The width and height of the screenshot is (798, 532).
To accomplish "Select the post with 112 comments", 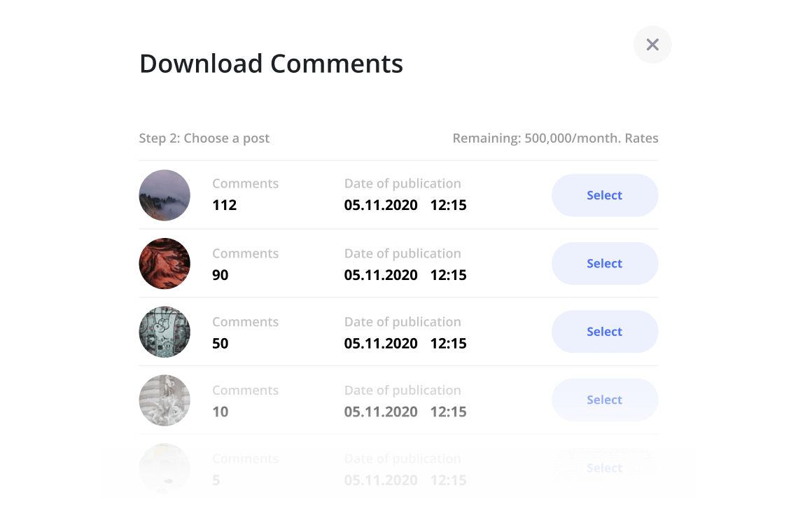I will [604, 195].
